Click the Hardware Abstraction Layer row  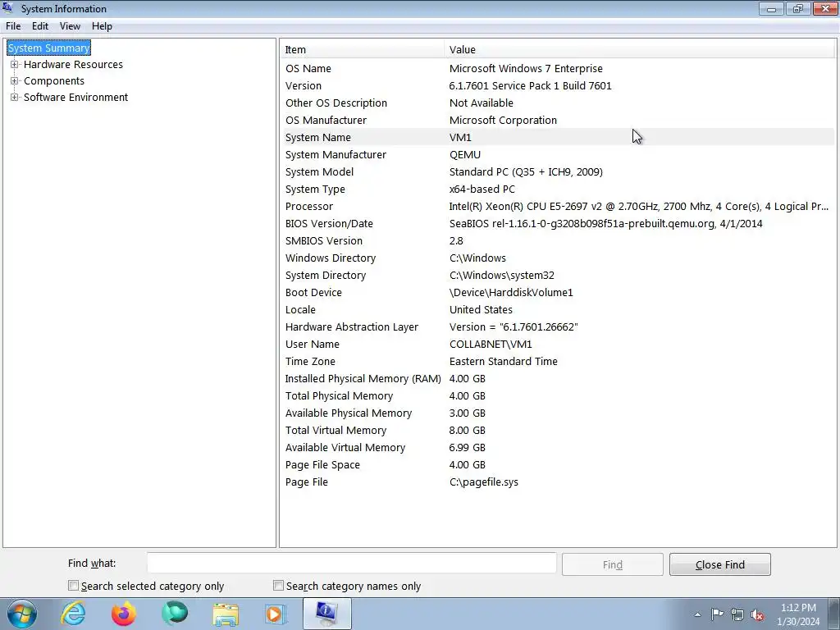coord(558,326)
